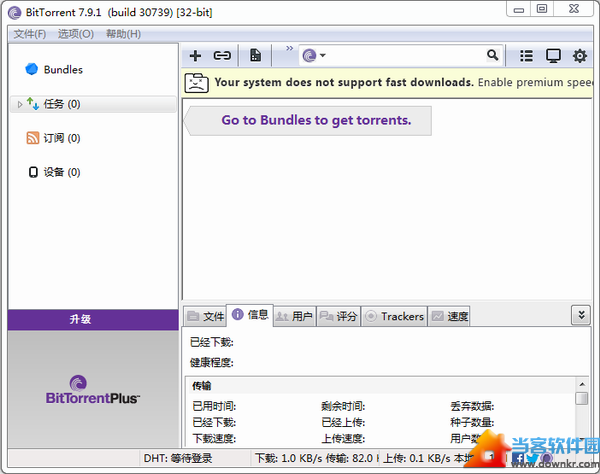Click the 种子数量 label

coord(472,422)
